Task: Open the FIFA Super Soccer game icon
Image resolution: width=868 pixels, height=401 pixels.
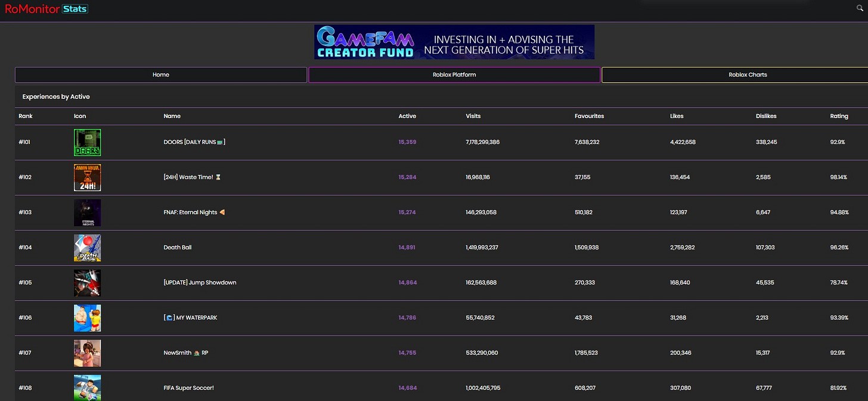Action: coord(87,388)
